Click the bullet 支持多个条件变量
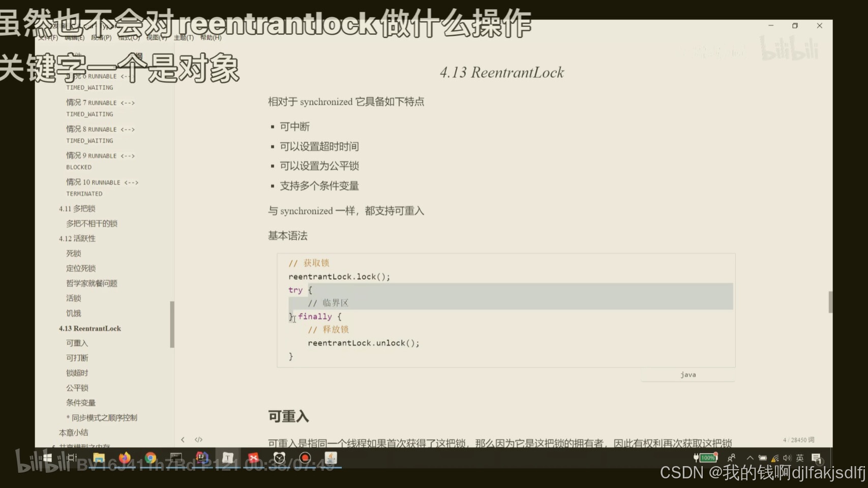This screenshot has height=488, width=868. click(319, 186)
